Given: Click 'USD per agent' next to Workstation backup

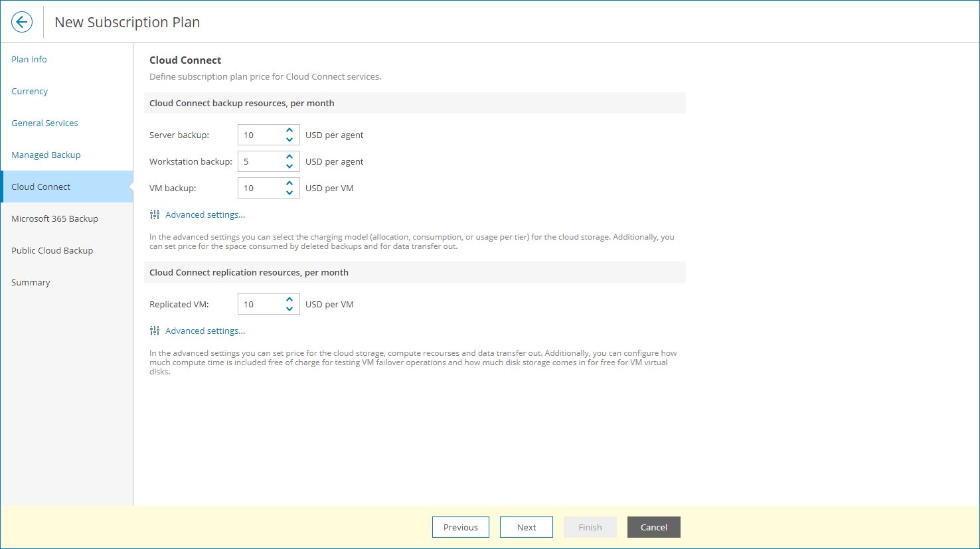Looking at the screenshot, I should pyautogui.click(x=335, y=161).
